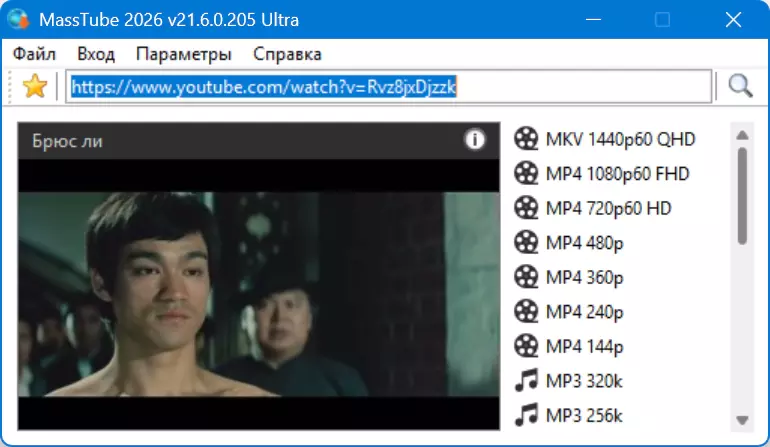Click the format list scrollbar thumb
The height and width of the screenshot is (447, 770).
point(742,196)
